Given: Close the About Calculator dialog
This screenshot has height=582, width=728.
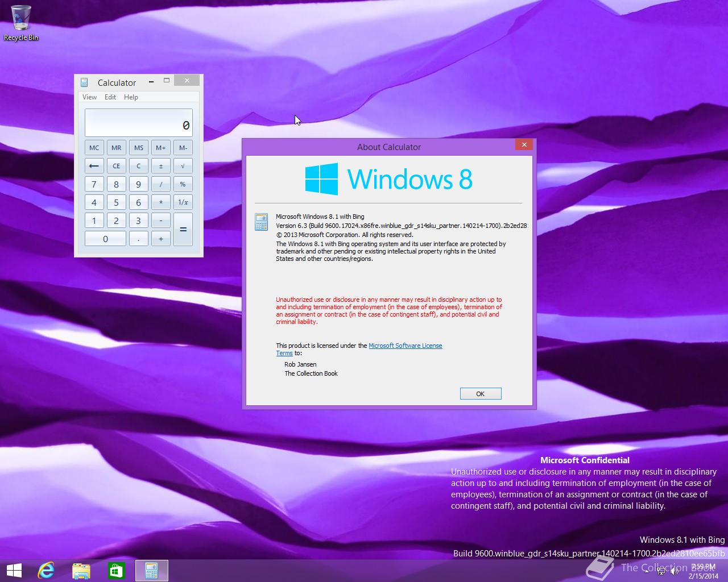Looking at the screenshot, I should click(524, 145).
